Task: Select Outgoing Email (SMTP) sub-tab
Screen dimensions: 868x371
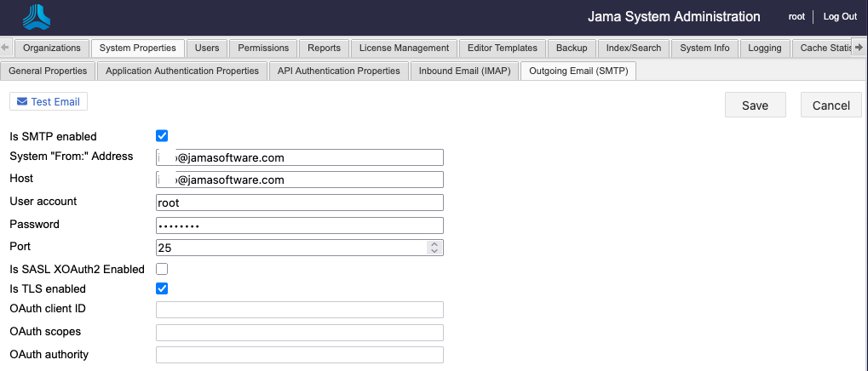Action: click(578, 71)
